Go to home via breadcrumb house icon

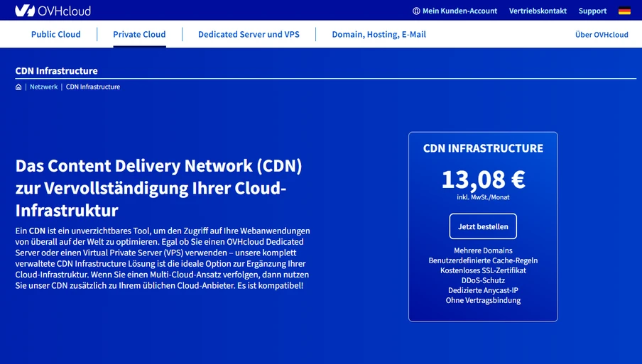pos(18,87)
